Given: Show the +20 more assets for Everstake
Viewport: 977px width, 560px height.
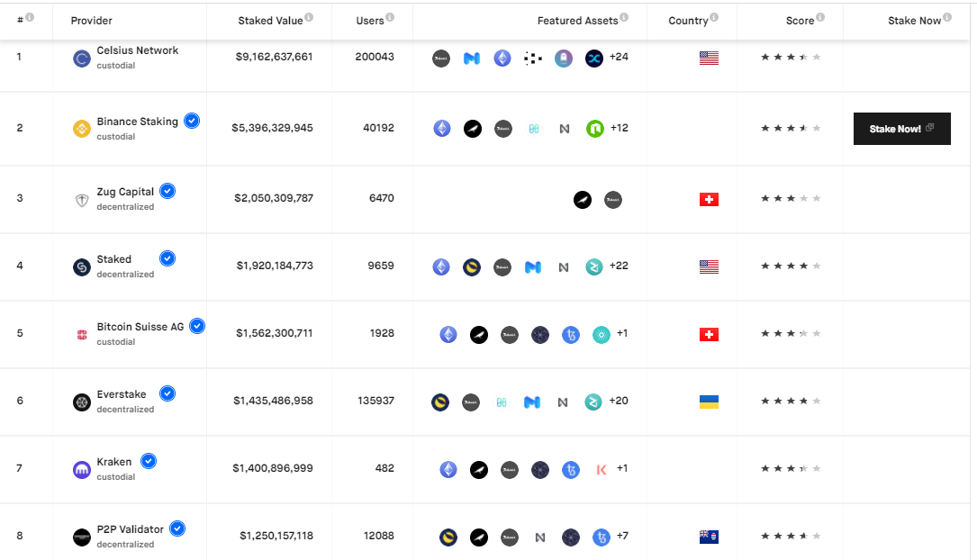Looking at the screenshot, I should pos(619,401).
